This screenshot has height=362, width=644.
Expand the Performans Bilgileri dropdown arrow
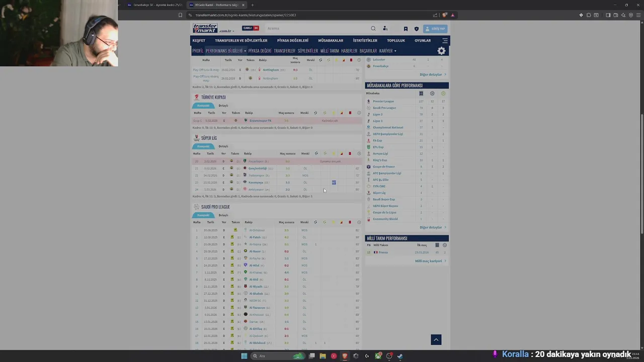[245, 51]
